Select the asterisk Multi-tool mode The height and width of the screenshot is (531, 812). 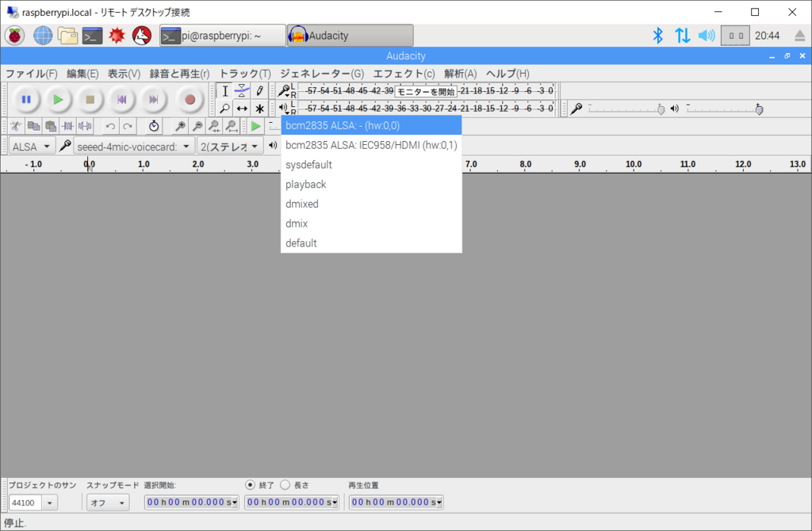[259, 109]
